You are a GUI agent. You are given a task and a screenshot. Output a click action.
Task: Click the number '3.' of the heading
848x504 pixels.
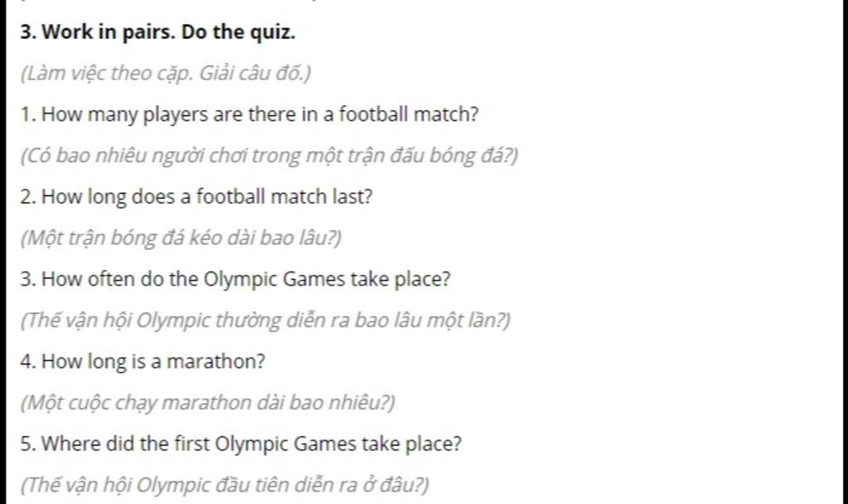[x=28, y=32]
